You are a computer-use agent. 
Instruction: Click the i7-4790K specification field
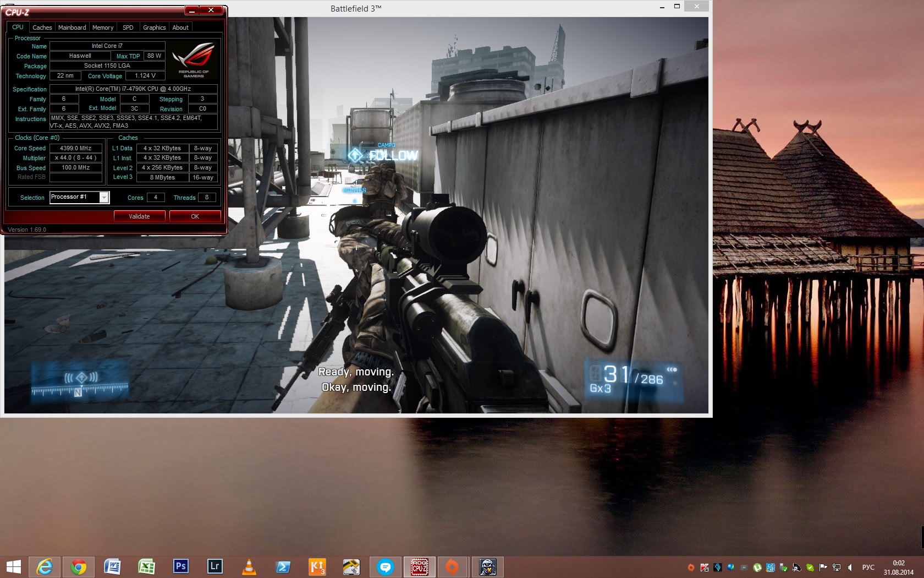133,89
